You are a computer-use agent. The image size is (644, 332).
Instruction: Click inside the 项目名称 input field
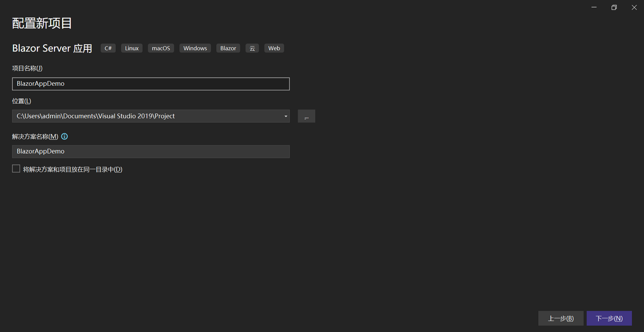tap(151, 84)
